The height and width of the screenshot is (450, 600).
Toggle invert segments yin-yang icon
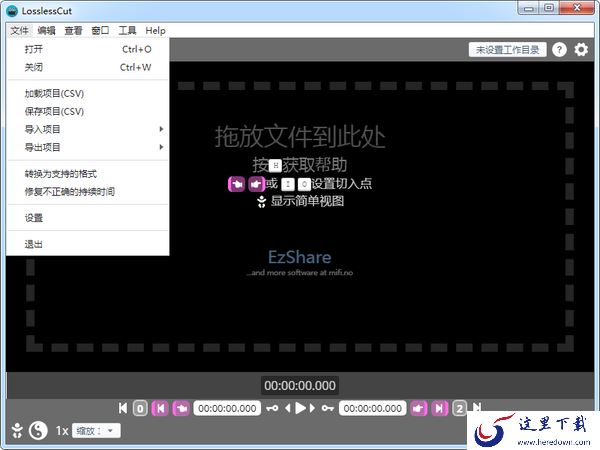pos(38,430)
